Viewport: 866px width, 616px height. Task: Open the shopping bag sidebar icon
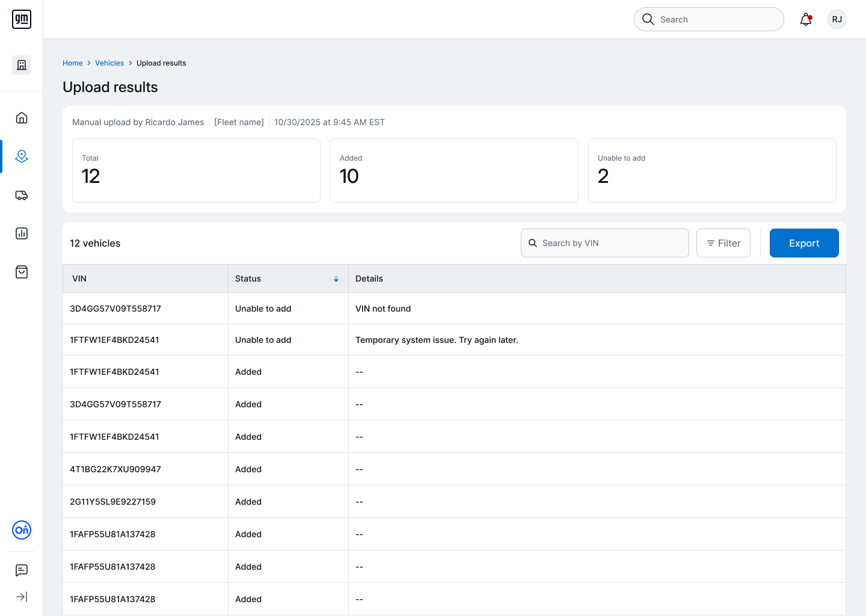22,272
